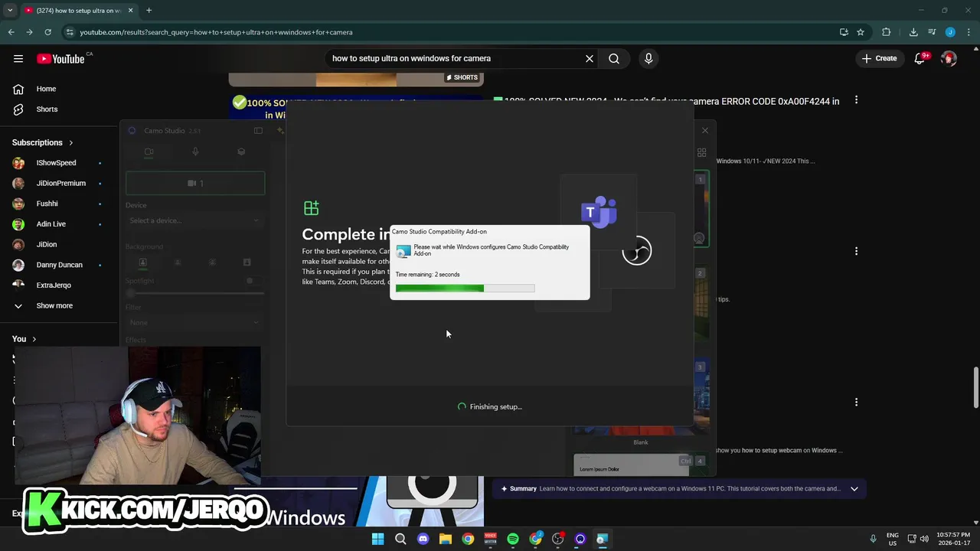The image size is (980, 551).
Task: Open Chrome extensions puzzle icon
Action: [887, 32]
